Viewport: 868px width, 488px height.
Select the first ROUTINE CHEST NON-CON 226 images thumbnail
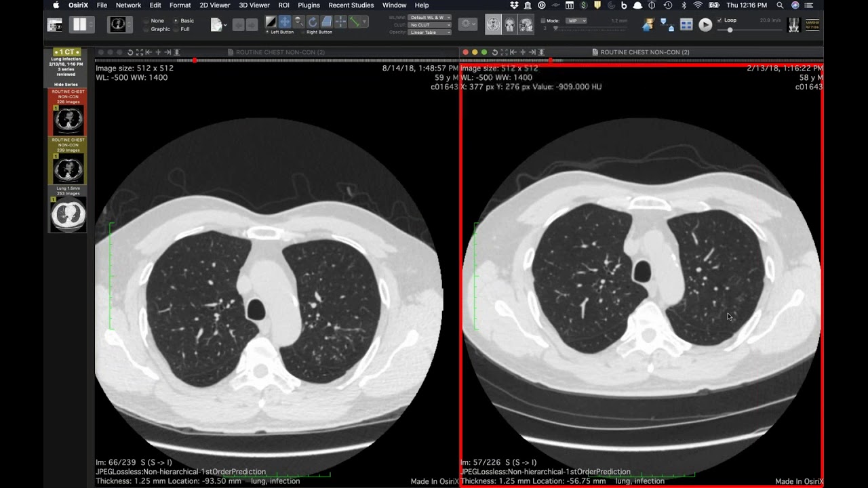(x=67, y=112)
